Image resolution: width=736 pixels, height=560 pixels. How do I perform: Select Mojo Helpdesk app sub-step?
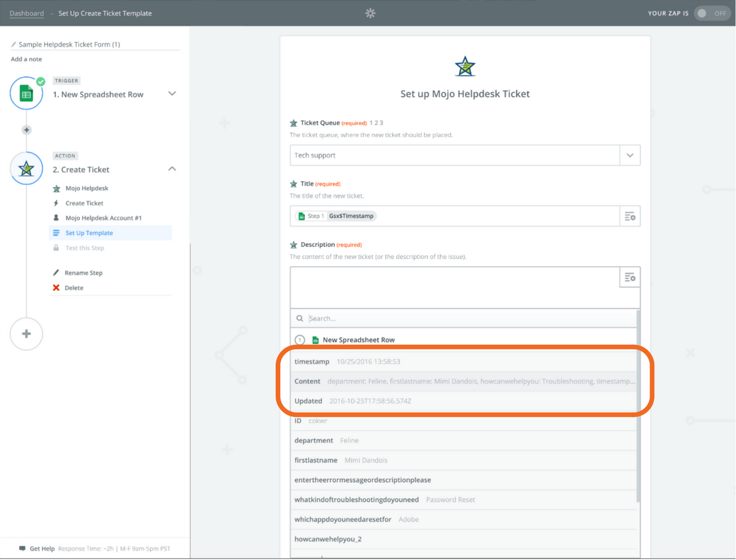(86, 188)
